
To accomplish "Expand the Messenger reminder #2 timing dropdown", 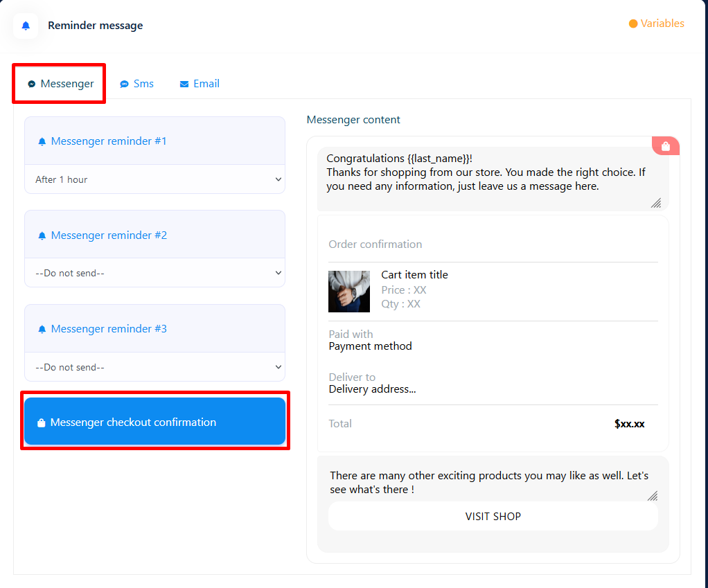I will tap(154, 273).
